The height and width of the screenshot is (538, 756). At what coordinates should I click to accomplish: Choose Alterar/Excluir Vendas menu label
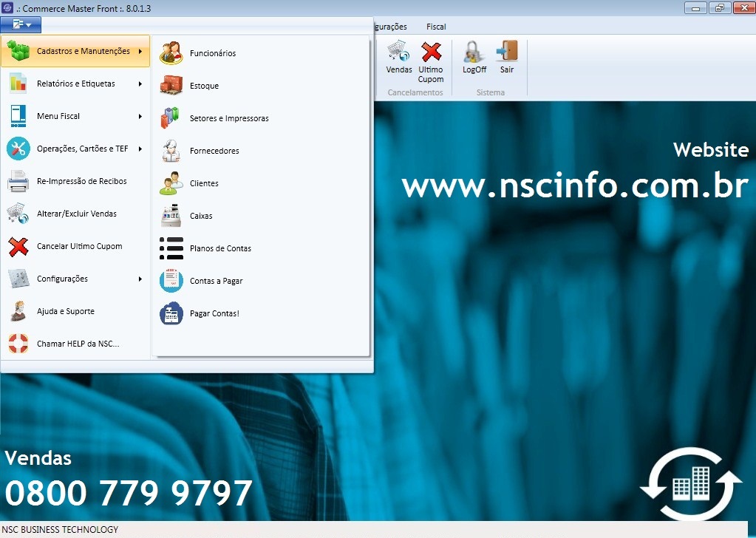pyautogui.click(x=77, y=214)
